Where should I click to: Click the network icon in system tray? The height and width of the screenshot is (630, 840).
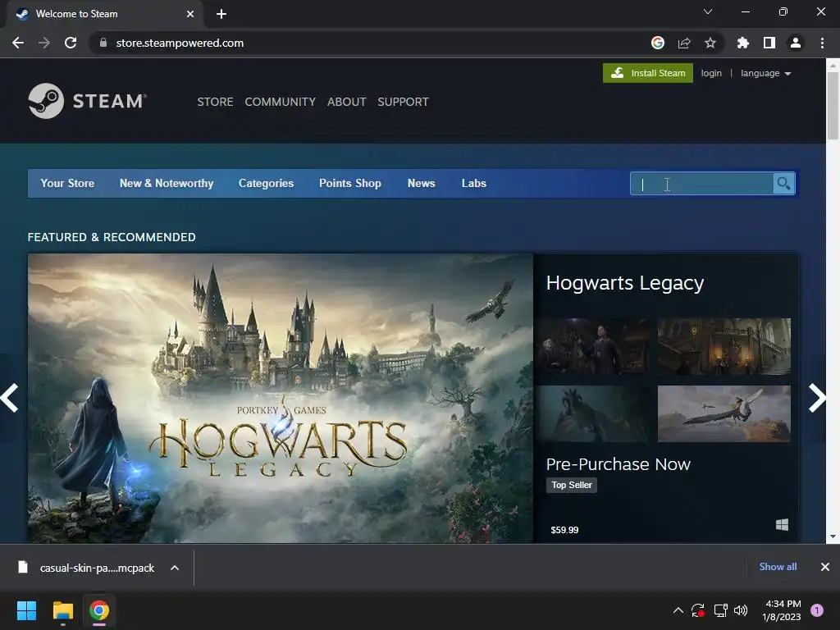(x=720, y=610)
